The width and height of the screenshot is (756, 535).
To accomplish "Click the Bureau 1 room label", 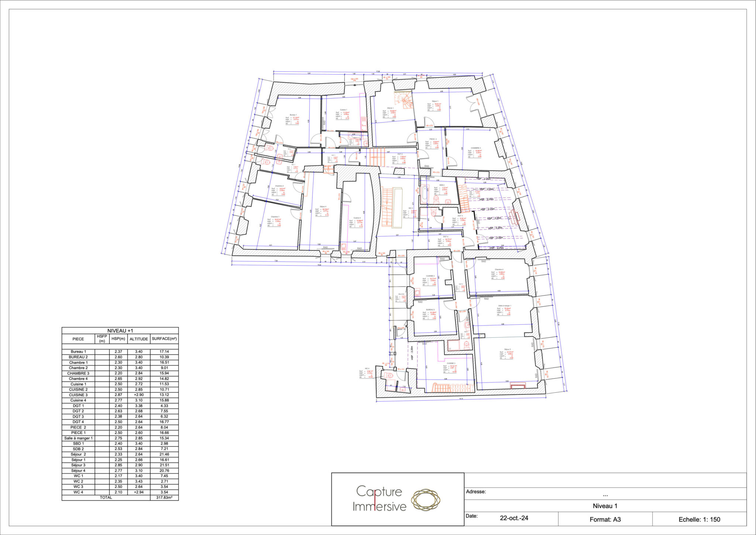I will click(x=293, y=115).
